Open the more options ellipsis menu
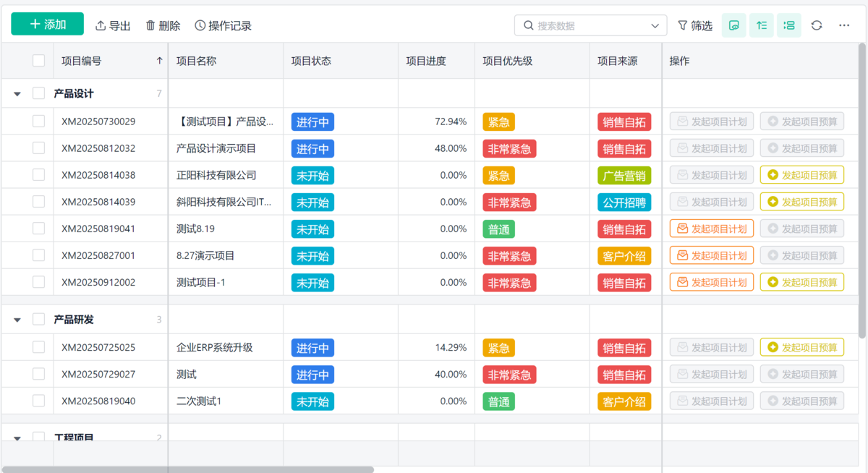 [844, 25]
